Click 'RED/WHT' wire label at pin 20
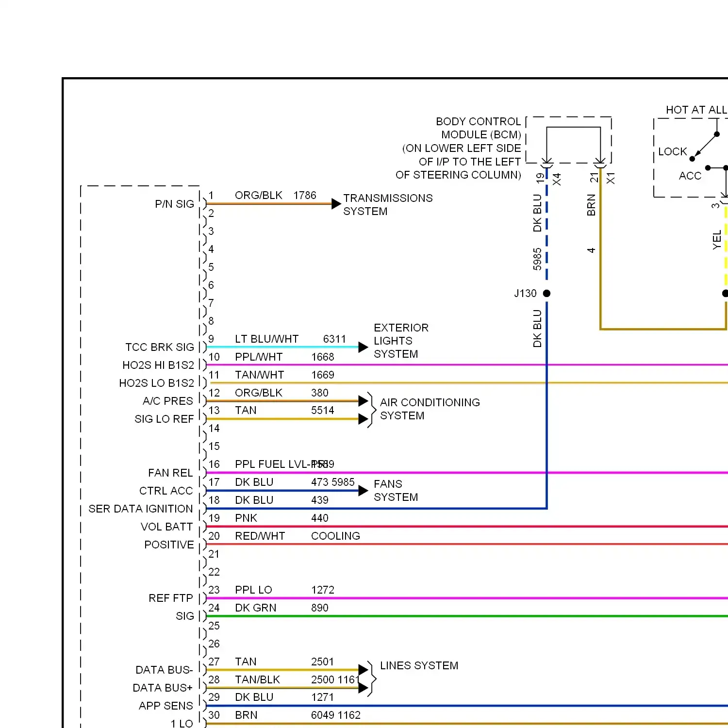Image resolution: width=728 pixels, height=728 pixels. [x=260, y=536]
